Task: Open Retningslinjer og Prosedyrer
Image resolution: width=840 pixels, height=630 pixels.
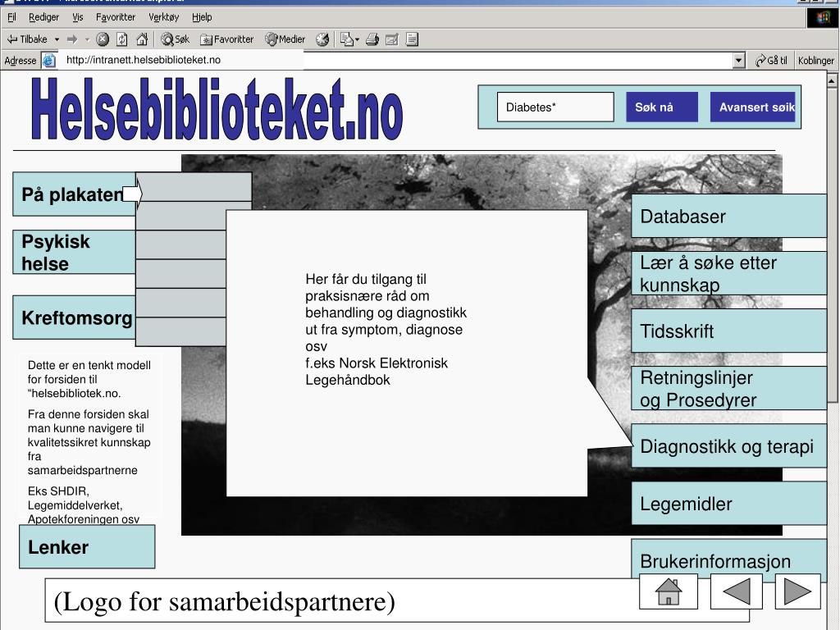Action: (729, 388)
